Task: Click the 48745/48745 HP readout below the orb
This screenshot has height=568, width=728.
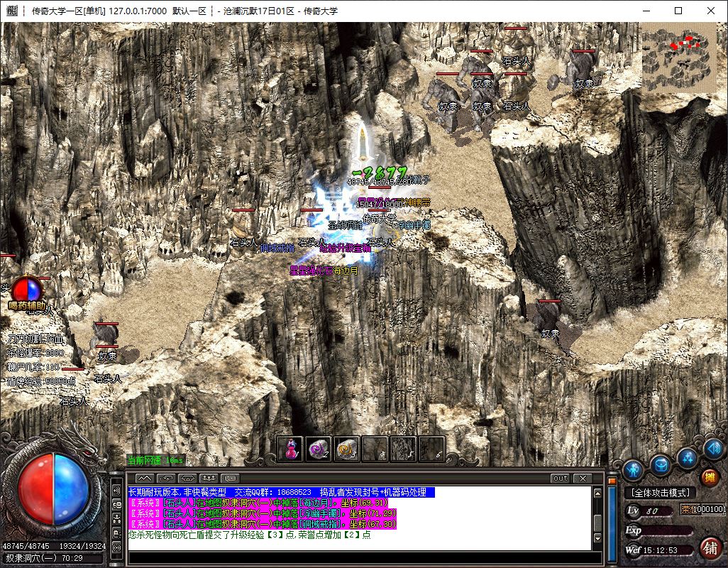Action: tap(26, 546)
